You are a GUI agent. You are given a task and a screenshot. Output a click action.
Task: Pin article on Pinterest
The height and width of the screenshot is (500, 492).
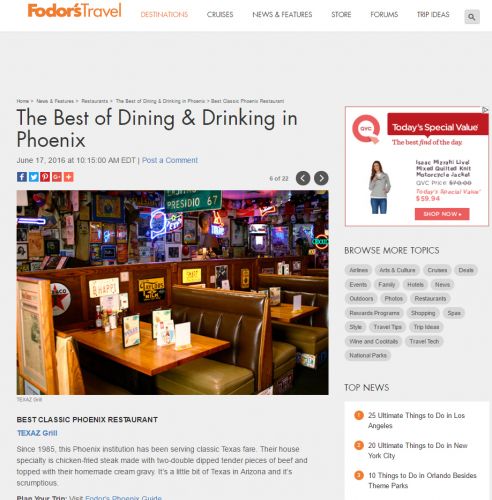[x=45, y=177]
